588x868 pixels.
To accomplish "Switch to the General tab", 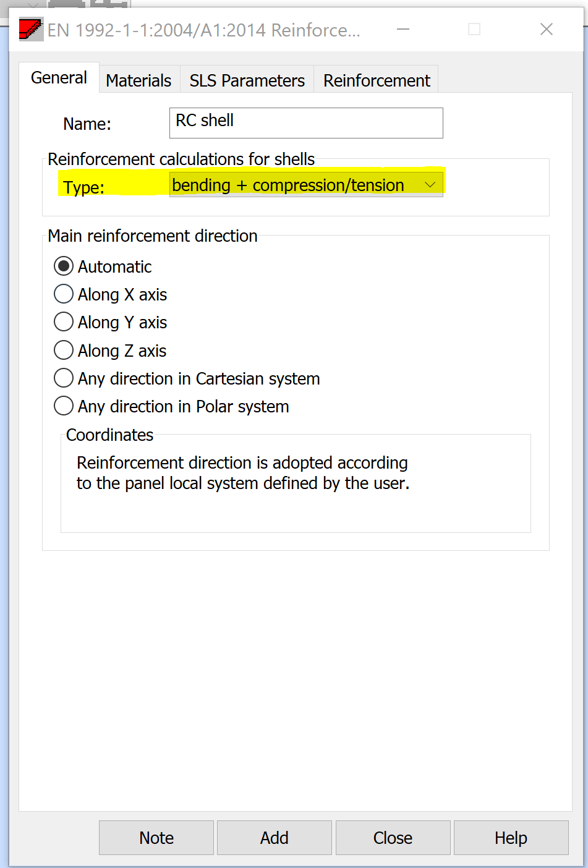I will 59,78.
